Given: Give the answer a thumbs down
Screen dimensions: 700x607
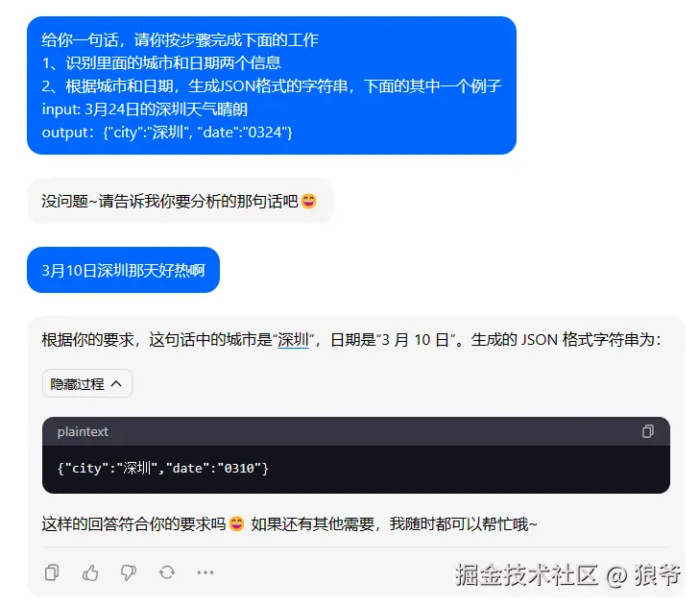Looking at the screenshot, I should point(129,572).
